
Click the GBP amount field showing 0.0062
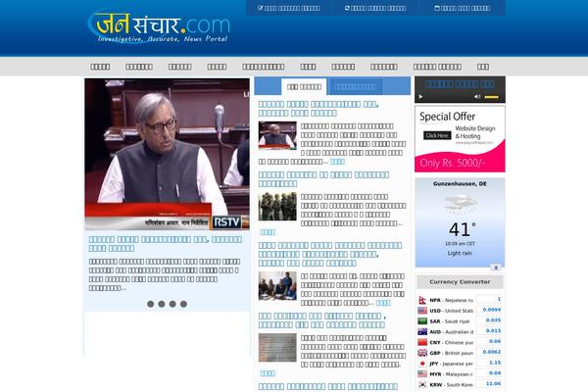click(x=489, y=352)
